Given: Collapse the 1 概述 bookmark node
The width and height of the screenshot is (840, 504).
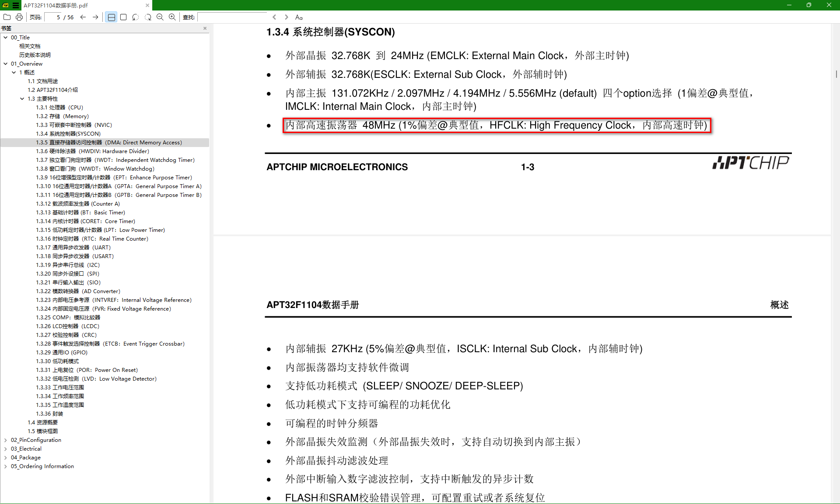Looking at the screenshot, I should coord(14,73).
